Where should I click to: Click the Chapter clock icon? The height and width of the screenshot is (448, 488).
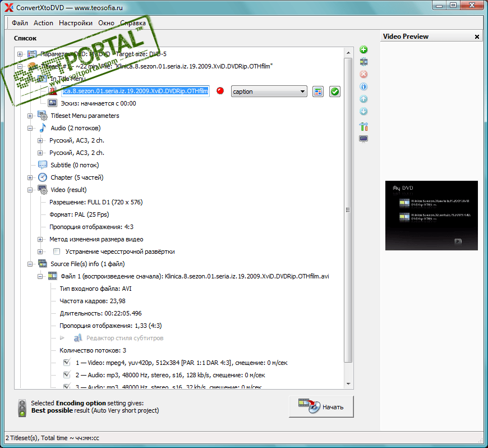click(42, 177)
